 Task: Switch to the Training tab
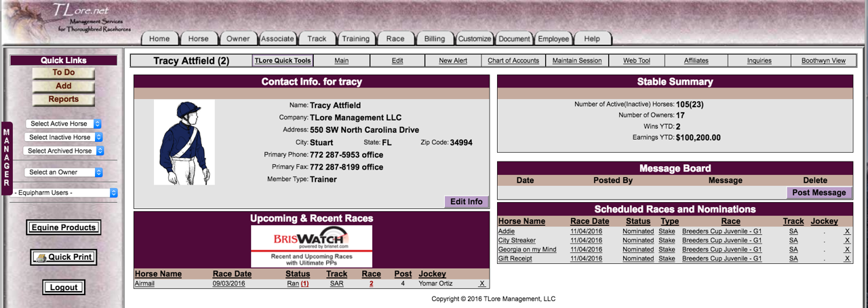(x=355, y=39)
